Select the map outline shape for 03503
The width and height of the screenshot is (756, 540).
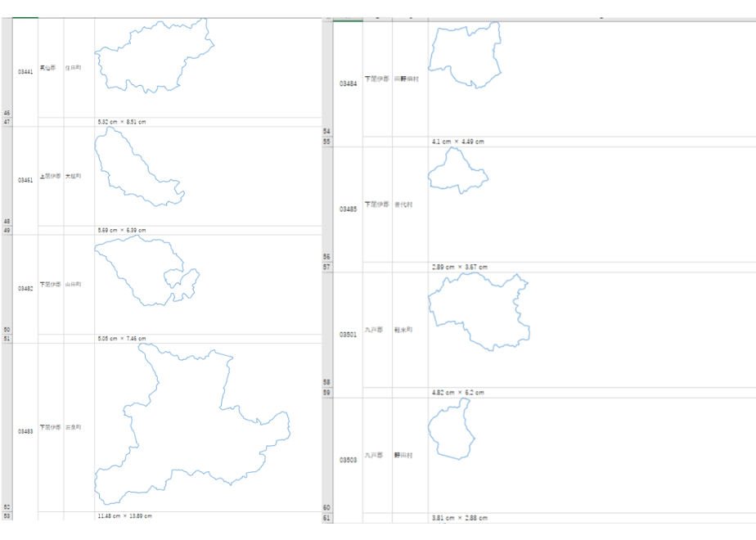point(452,429)
